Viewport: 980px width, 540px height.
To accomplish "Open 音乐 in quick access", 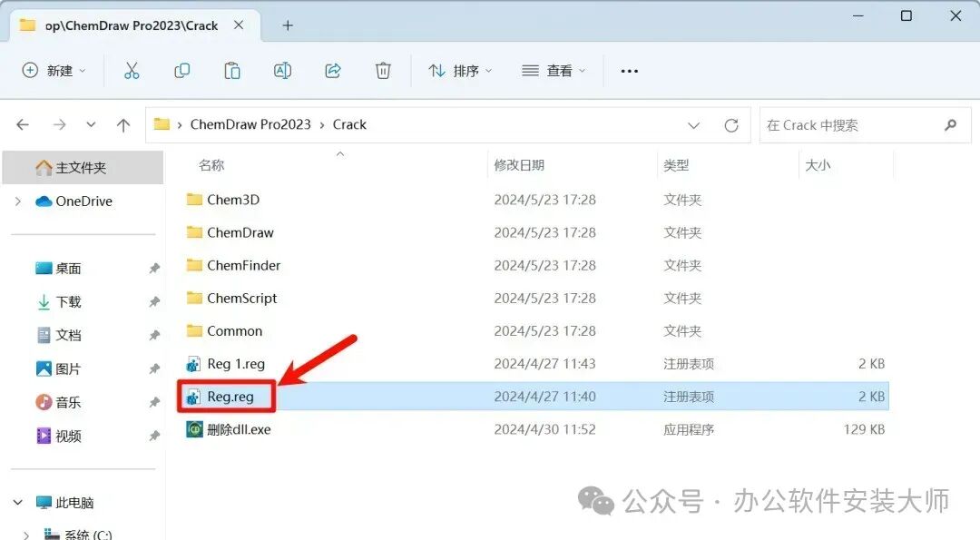I will [67, 402].
